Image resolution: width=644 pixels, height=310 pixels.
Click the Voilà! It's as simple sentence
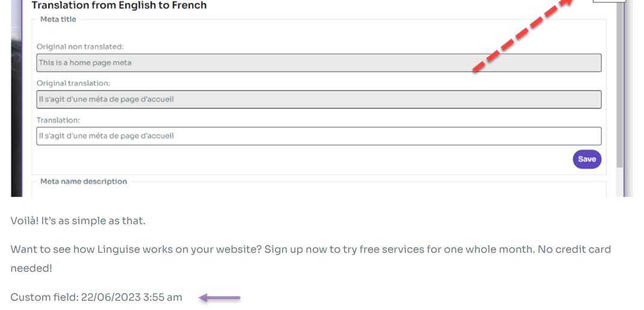click(78, 221)
